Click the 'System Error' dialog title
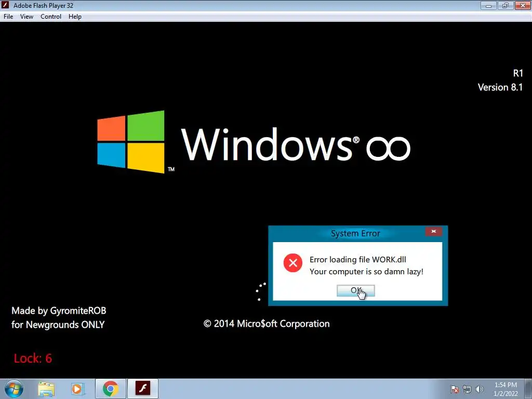532x399 pixels. pyautogui.click(x=355, y=233)
